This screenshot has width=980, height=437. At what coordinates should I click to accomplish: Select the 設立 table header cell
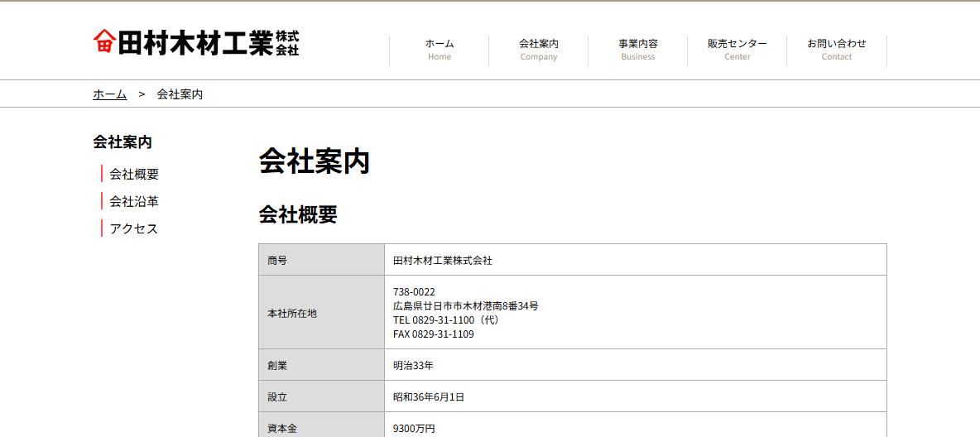pos(322,396)
